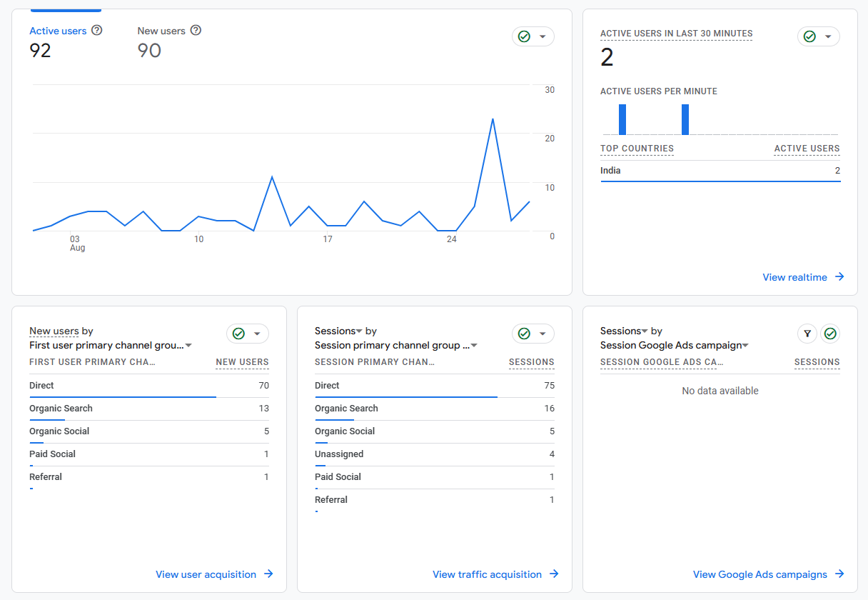Click SESSION GOOGLE ADS CA… column header

(x=662, y=362)
